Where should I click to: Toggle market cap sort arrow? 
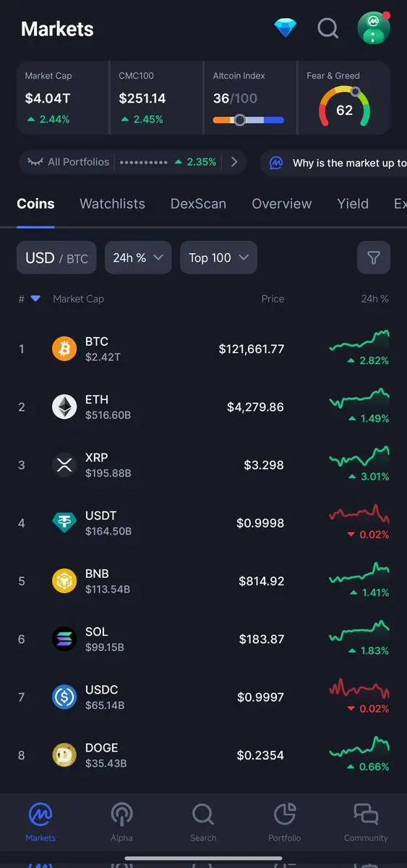click(35, 299)
